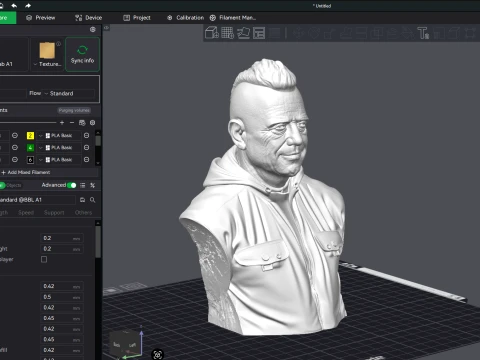The height and width of the screenshot is (360, 480).
Task: Select the Move tool in top toolbar
Action: (298, 33)
